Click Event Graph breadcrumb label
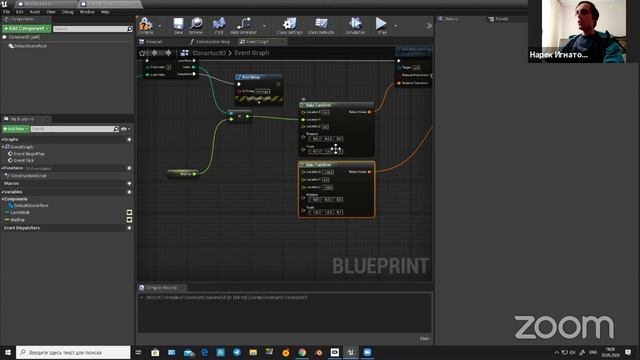Screen dimensions: 640x360 [251, 53]
